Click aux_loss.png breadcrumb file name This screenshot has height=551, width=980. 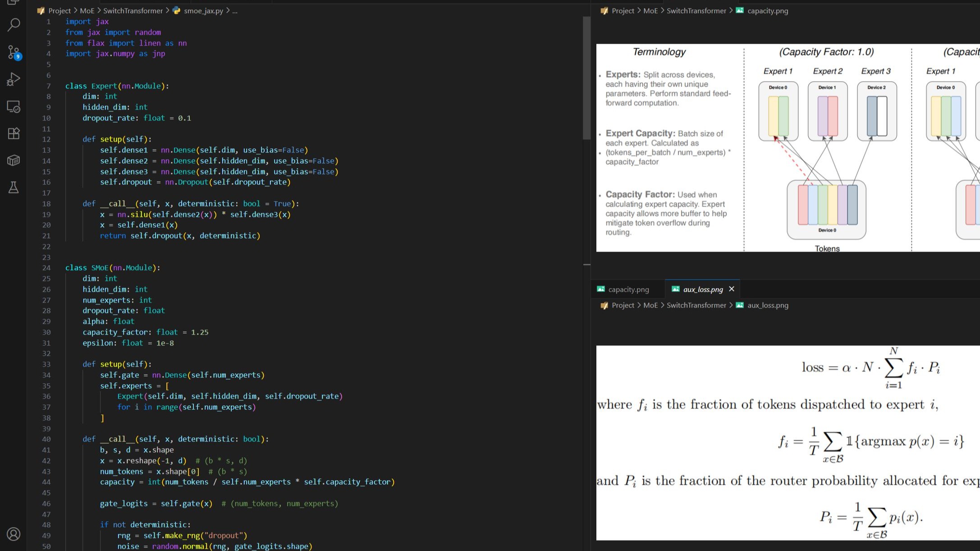(x=767, y=305)
